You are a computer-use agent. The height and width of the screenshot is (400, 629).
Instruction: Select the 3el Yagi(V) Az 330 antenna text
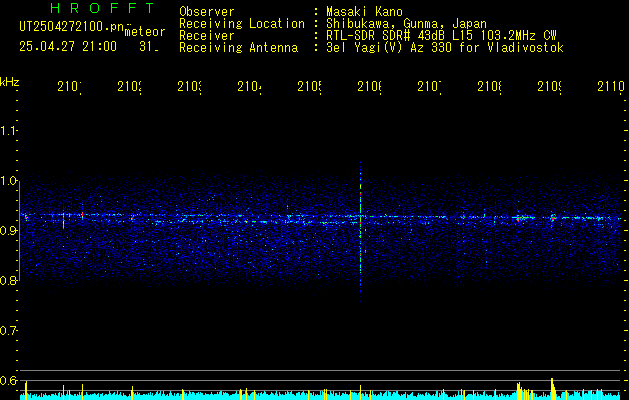pyautogui.click(x=445, y=48)
